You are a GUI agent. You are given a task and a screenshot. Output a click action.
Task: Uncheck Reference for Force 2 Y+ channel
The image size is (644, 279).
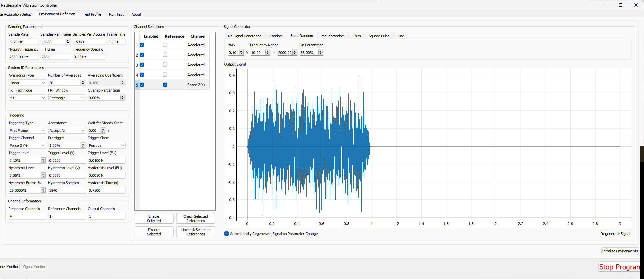tap(165, 85)
